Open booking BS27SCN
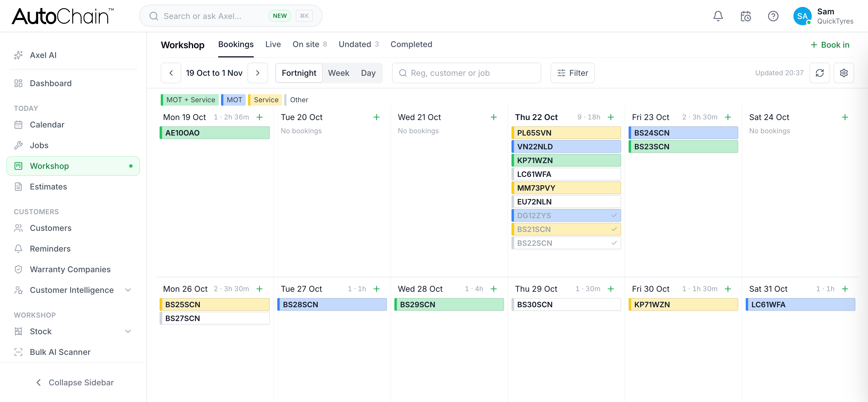Screen dimensions: 868x402 click(215, 318)
